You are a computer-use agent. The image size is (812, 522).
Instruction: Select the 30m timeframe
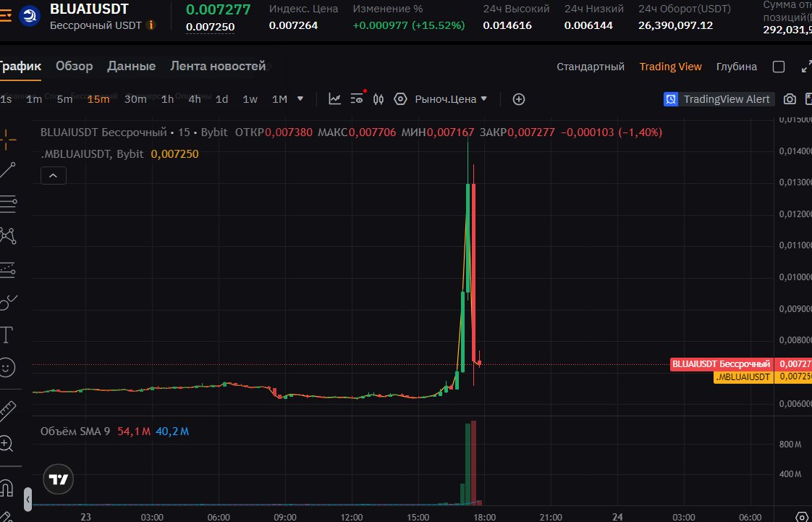(x=135, y=99)
